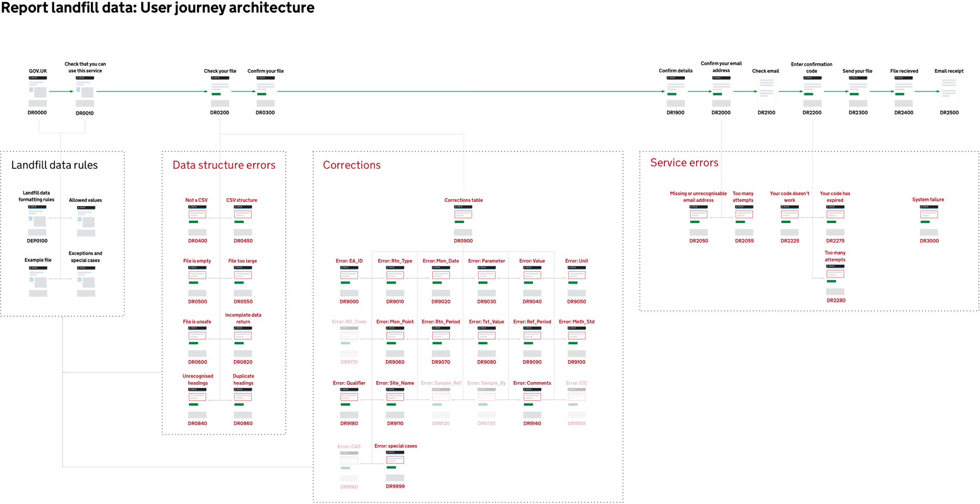Select the Service errors heading
This screenshot has width=980, height=504.
684,163
